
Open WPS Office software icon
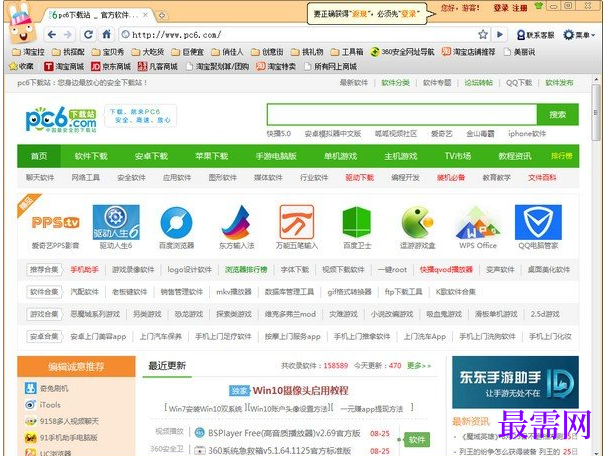click(478, 222)
